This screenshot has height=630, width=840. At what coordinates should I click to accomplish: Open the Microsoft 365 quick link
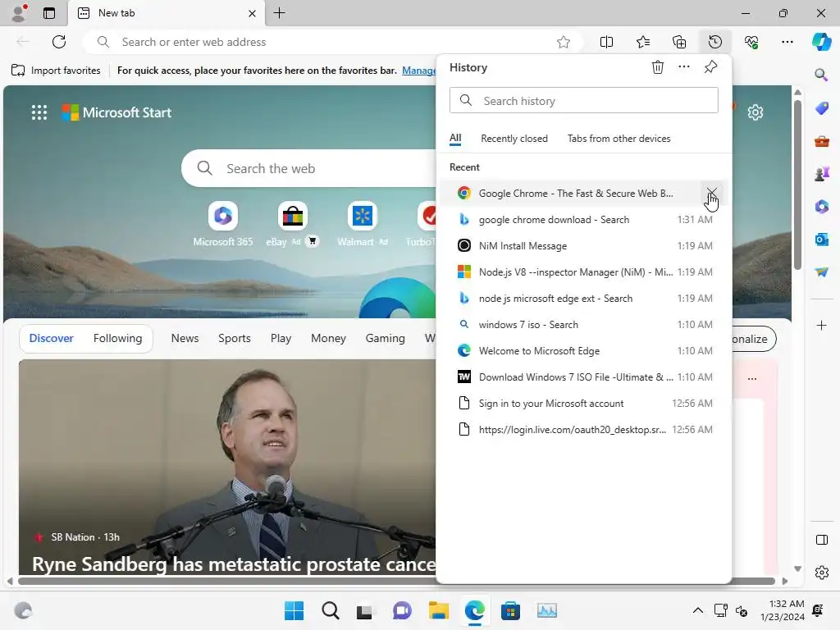coord(223,224)
